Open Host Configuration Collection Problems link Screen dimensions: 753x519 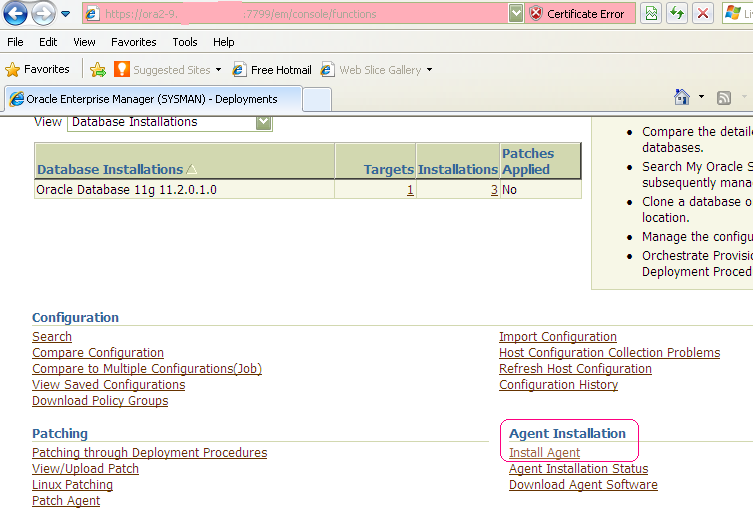click(x=609, y=353)
